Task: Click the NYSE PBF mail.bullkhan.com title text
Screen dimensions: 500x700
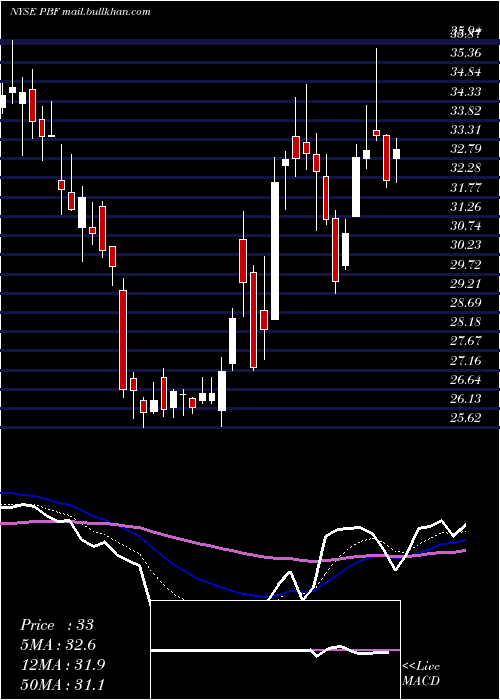Action: coord(80,12)
